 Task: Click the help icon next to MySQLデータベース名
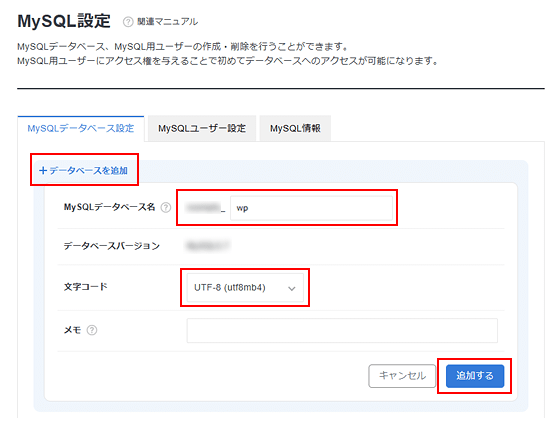pos(166,207)
